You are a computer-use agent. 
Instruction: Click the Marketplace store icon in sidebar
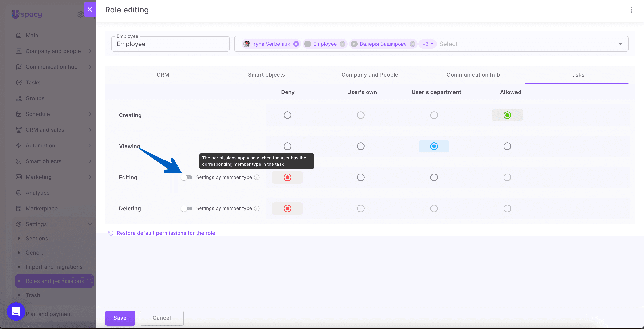click(x=19, y=208)
